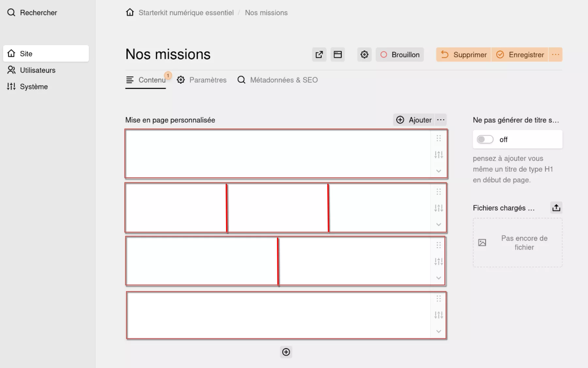This screenshot has width=588, height=368.
Task: Open page in new window icon
Action: coord(319,55)
